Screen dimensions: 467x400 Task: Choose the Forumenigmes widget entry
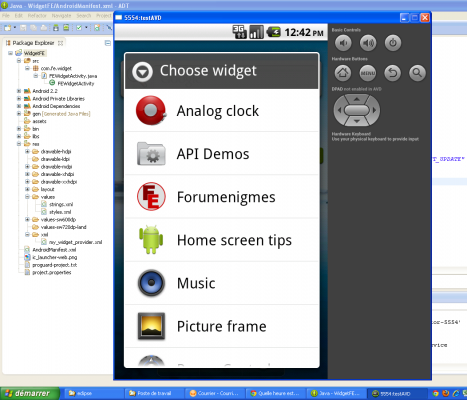(222, 197)
